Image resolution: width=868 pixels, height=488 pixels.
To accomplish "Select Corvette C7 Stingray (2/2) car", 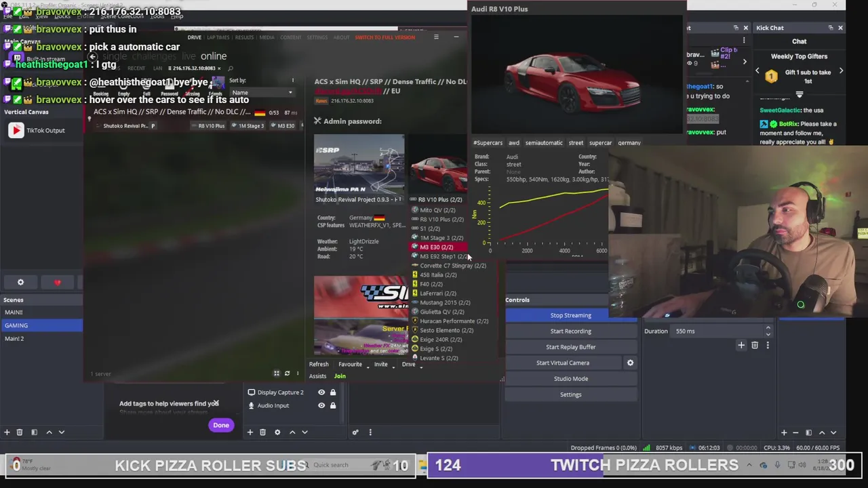I will 452,266.
